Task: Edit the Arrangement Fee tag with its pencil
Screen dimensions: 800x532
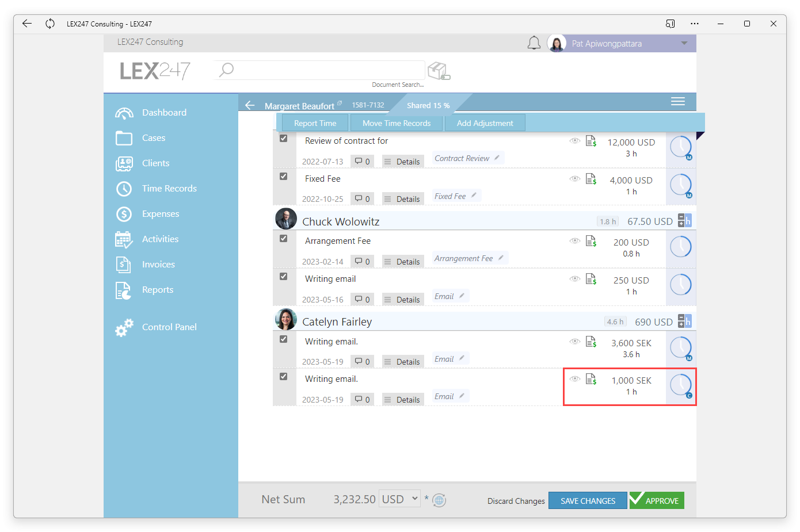Action: pyautogui.click(x=501, y=257)
